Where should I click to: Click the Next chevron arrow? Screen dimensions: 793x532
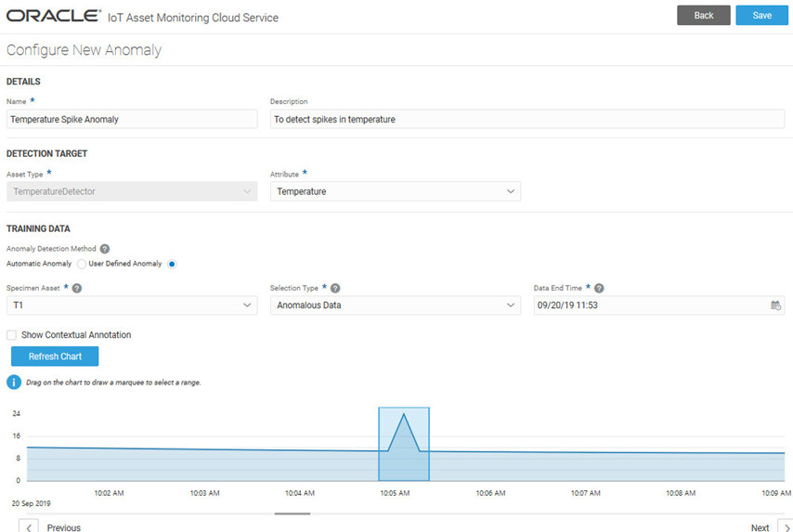pyautogui.click(x=786, y=526)
